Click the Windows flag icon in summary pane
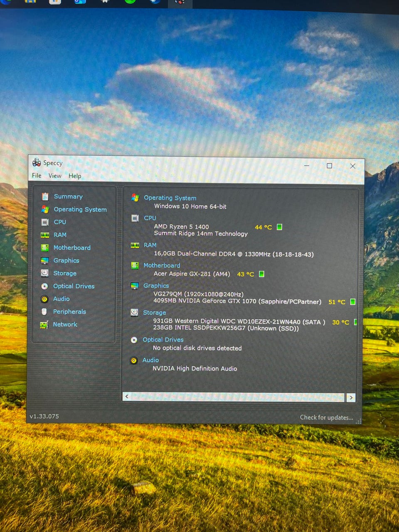 (x=135, y=198)
